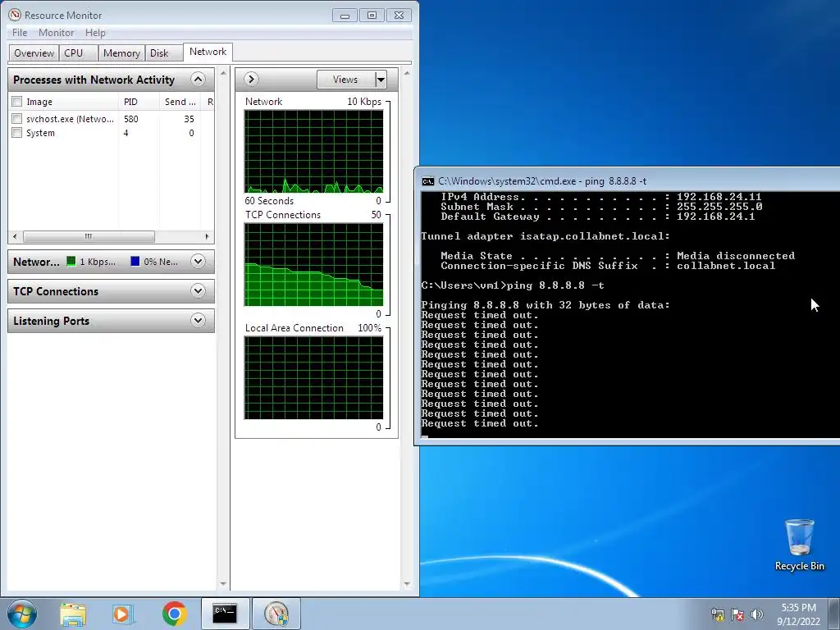Viewport: 840px width, 630px height.
Task: Expand the TCP Connections section
Action: 198,291
